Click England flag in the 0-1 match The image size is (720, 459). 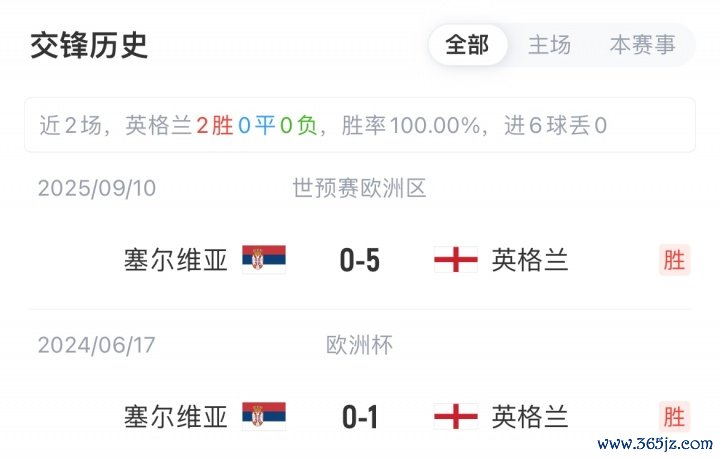click(x=455, y=416)
